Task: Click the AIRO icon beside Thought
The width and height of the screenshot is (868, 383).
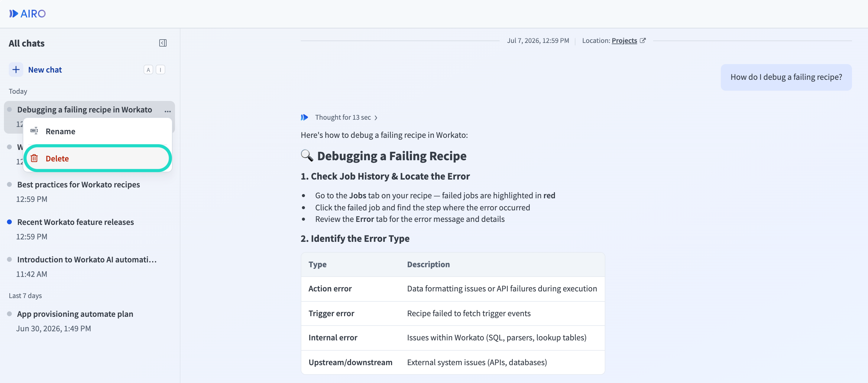Action: pyautogui.click(x=304, y=117)
